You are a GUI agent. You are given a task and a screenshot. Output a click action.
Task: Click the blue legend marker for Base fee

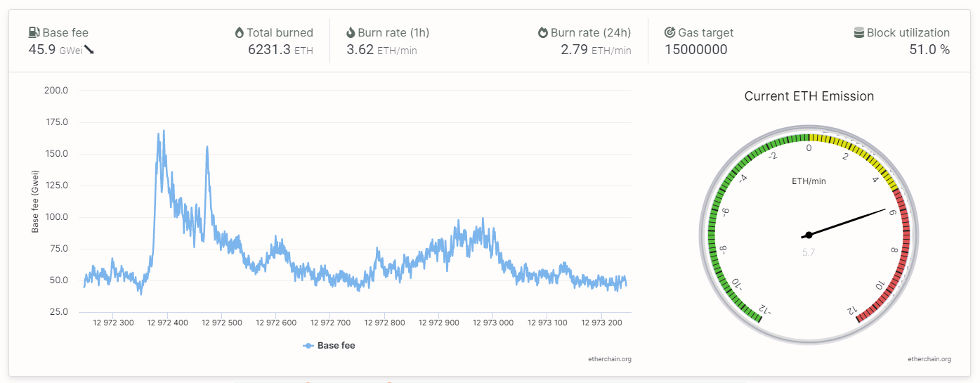click(308, 345)
